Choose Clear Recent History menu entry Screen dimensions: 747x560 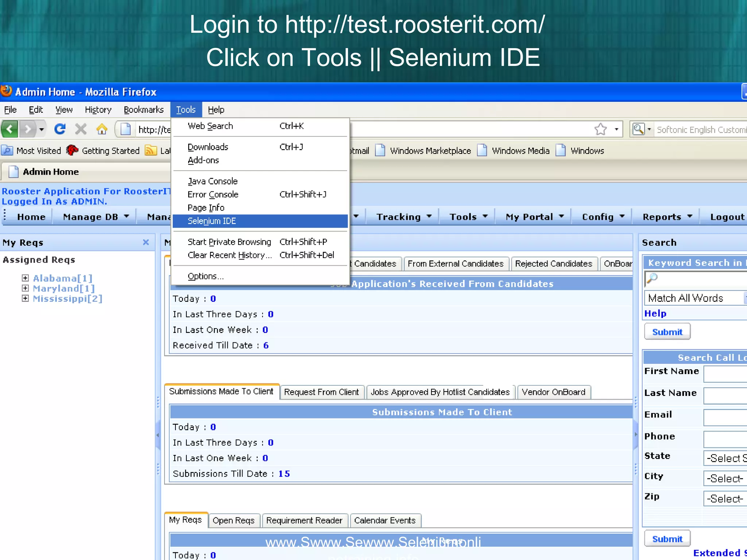[x=260, y=255]
